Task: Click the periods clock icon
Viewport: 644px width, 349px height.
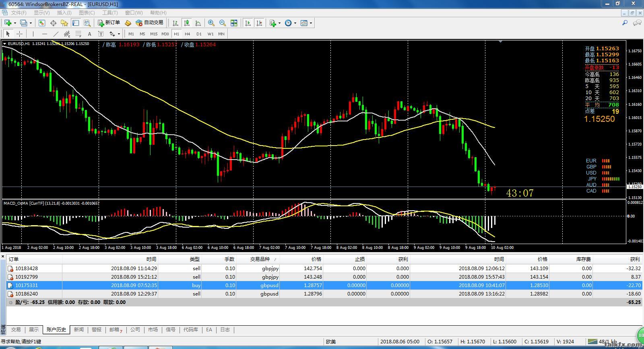Action: tap(288, 23)
